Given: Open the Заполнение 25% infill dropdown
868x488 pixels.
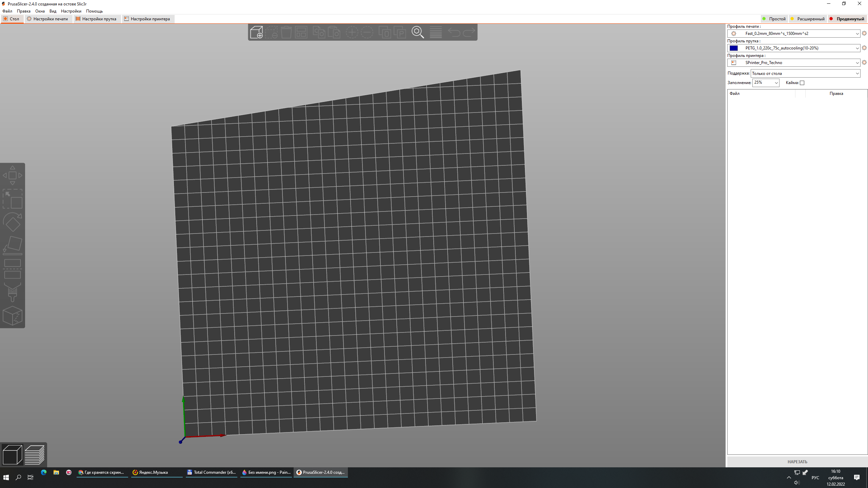Looking at the screenshot, I should [x=776, y=83].
